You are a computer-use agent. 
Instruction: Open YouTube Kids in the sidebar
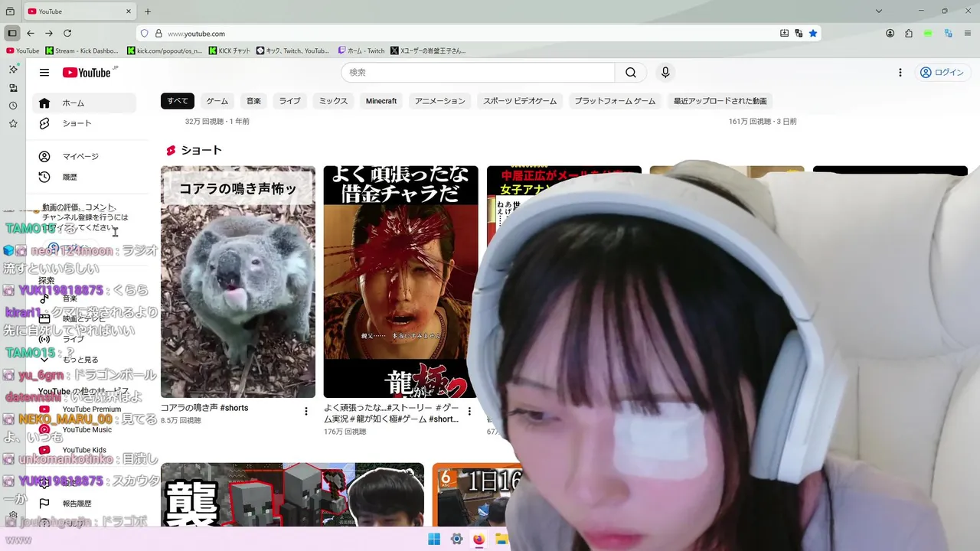click(84, 450)
